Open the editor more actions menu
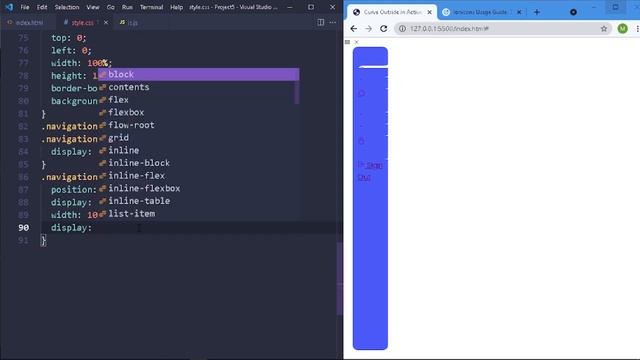The image size is (640, 360). click(x=333, y=22)
